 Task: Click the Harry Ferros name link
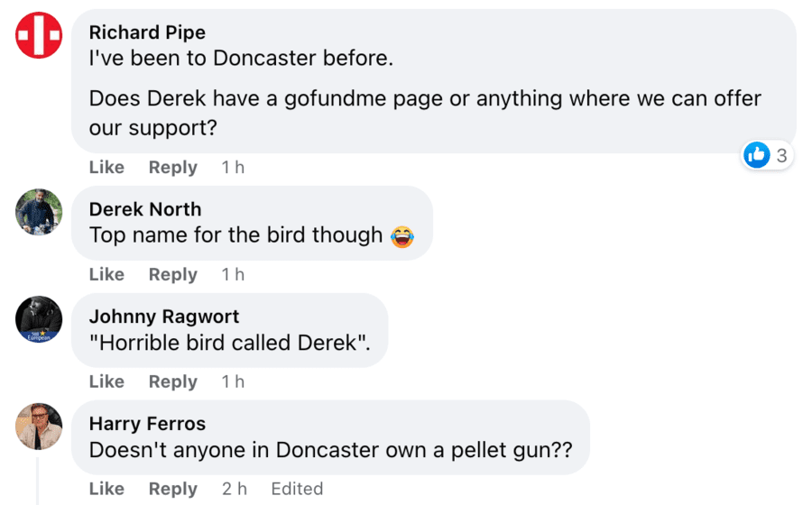pyautogui.click(x=147, y=424)
